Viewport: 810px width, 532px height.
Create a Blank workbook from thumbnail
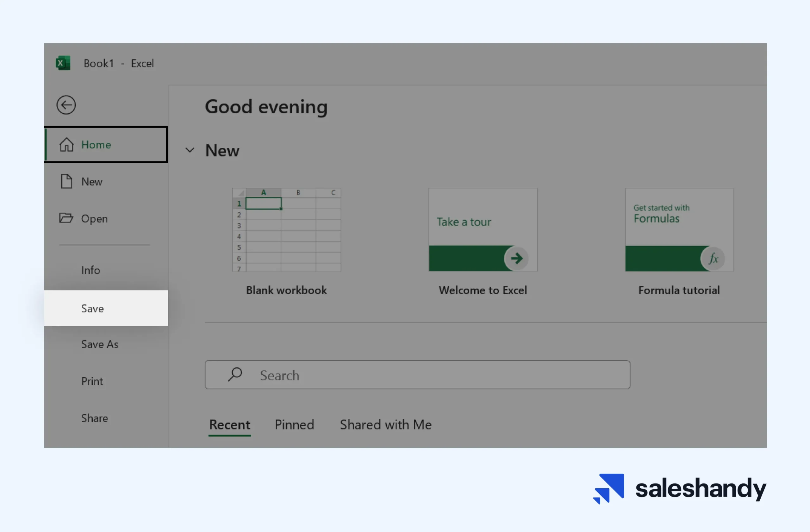pos(287,230)
